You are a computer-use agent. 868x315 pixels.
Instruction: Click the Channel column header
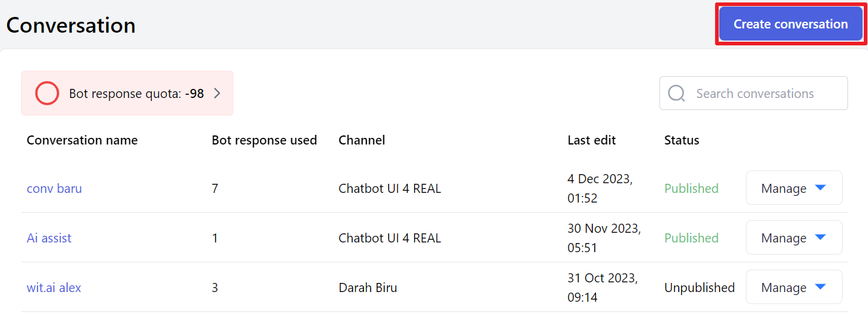[x=361, y=140]
